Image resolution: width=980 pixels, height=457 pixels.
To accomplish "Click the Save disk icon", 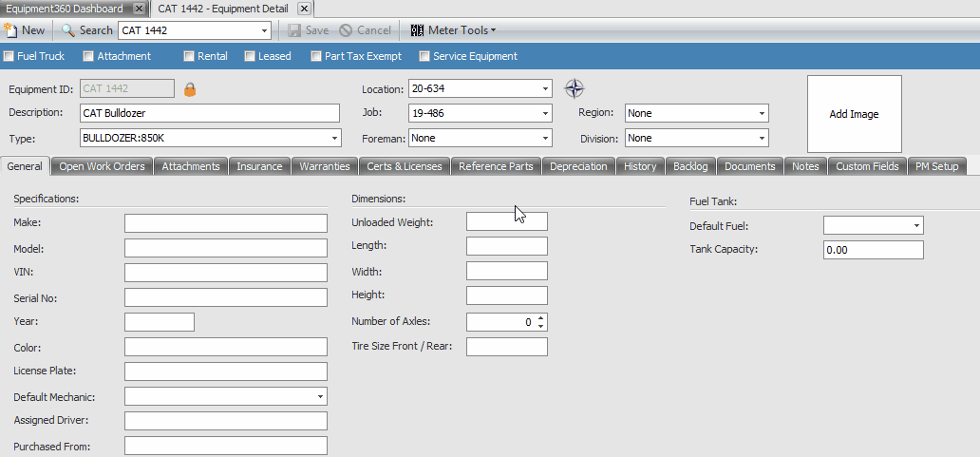I will 294,30.
